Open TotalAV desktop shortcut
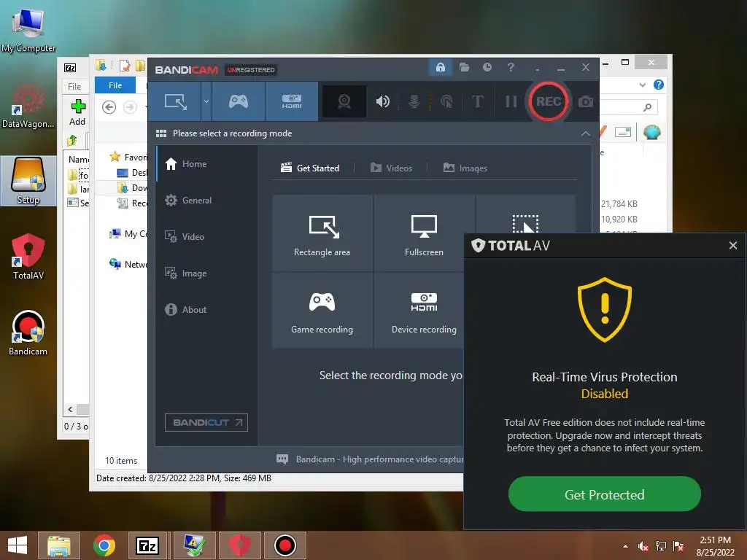The height and width of the screenshot is (560, 747). (x=28, y=256)
